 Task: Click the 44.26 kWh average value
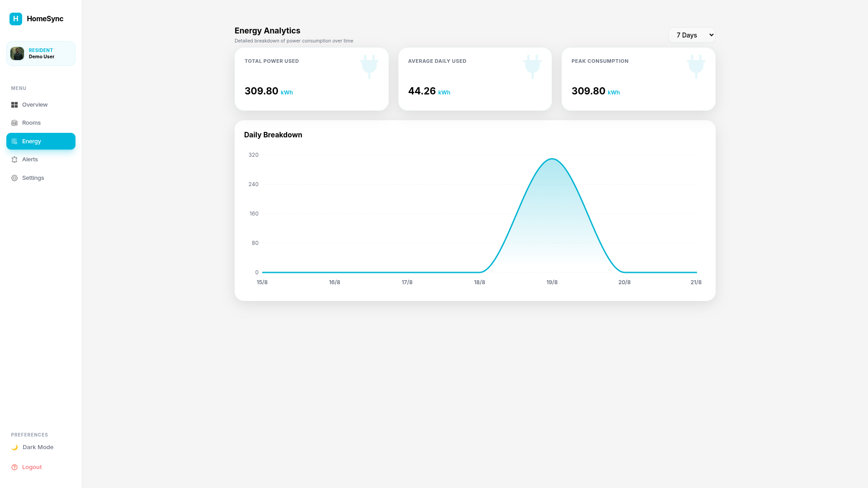[429, 91]
